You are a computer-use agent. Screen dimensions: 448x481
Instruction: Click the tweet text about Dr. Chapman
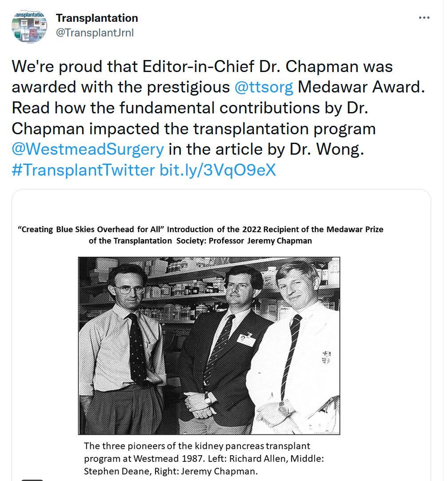click(218, 118)
